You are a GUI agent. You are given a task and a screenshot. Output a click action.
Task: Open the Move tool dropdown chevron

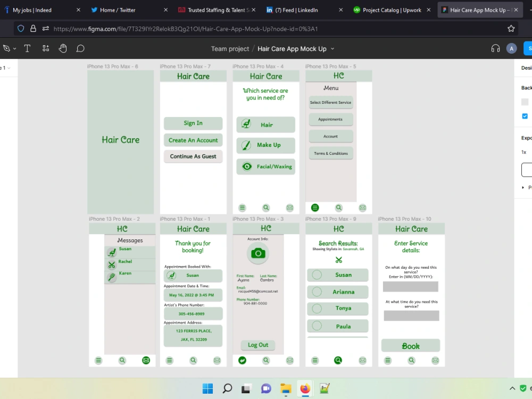click(x=14, y=48)
